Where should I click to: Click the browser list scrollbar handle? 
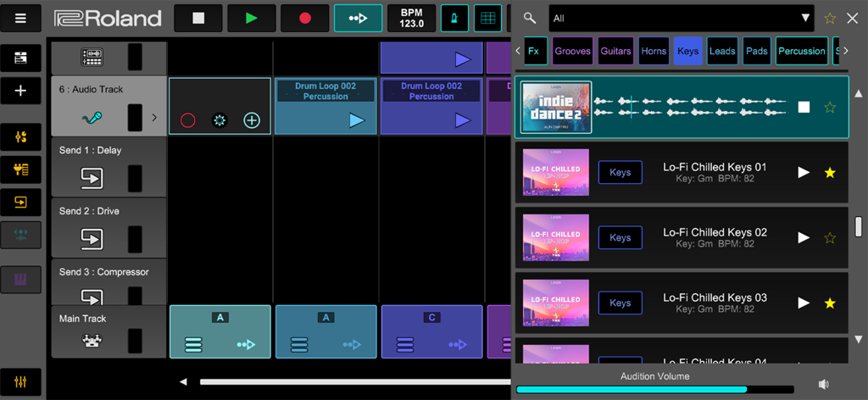point(859,226)
